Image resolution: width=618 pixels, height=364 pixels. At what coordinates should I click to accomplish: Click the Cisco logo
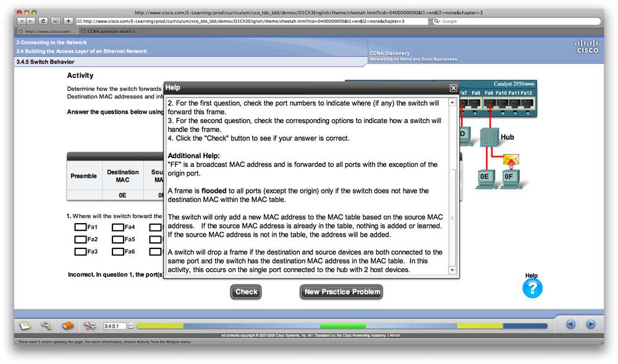coord(588,46)
